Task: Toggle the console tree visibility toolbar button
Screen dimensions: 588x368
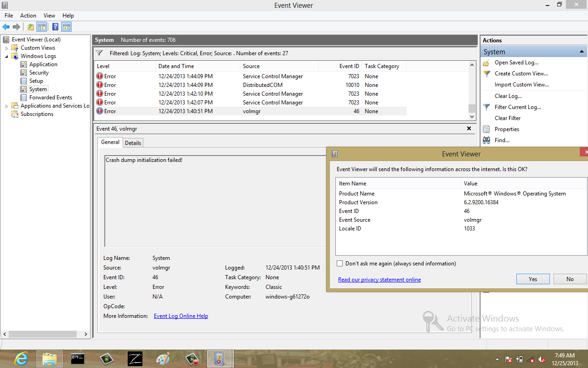Action: (x=42, y=27)
